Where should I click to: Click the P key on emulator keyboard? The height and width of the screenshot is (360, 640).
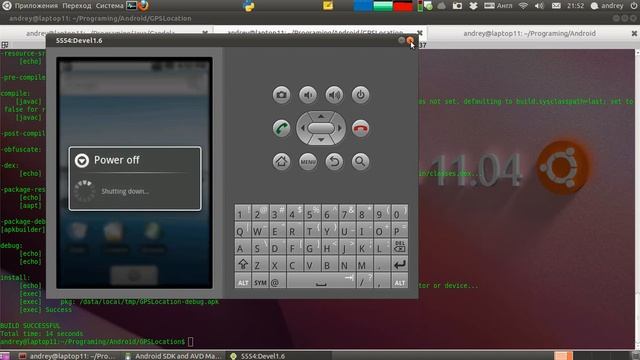tap(400, 231)
